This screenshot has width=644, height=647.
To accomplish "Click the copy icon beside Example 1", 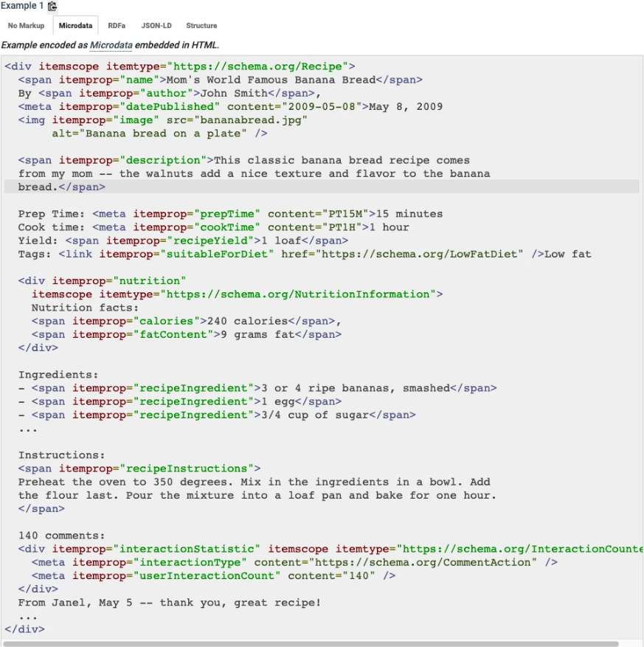I will pos(52,6).
